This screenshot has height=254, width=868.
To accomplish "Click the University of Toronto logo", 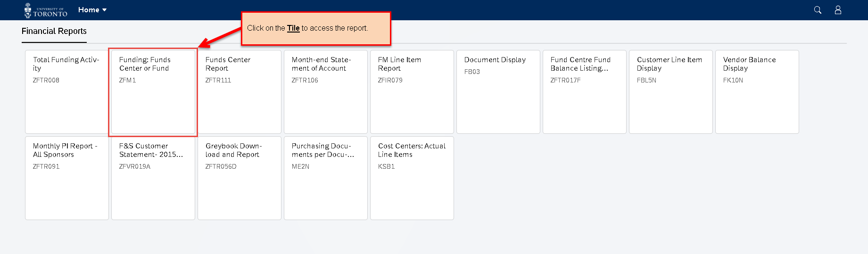I will click(46, 10).
